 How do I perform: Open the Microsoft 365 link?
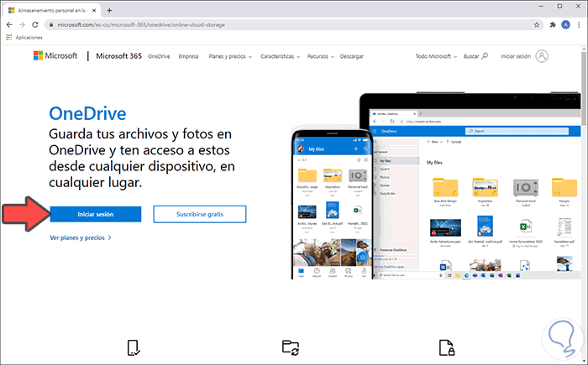119,56
